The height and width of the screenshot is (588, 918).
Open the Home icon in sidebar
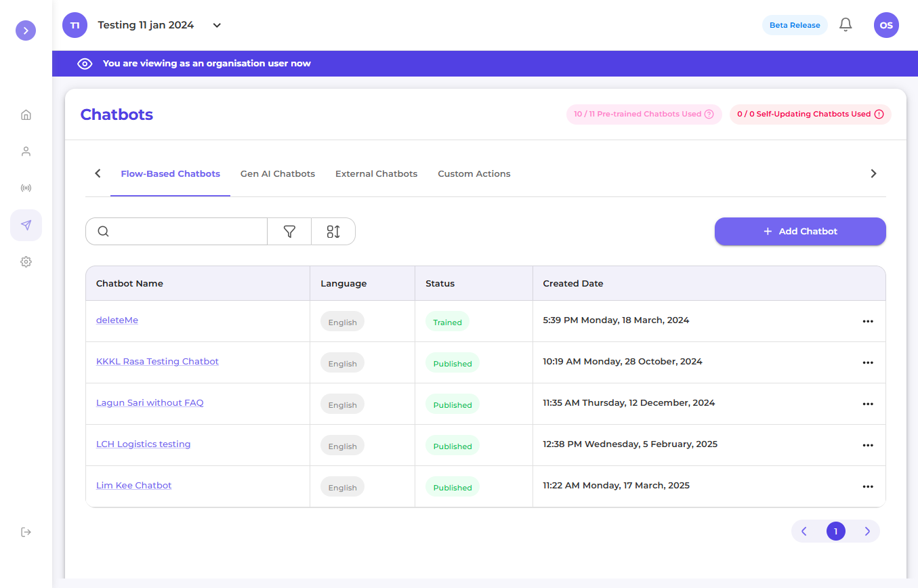click(26, 114)
